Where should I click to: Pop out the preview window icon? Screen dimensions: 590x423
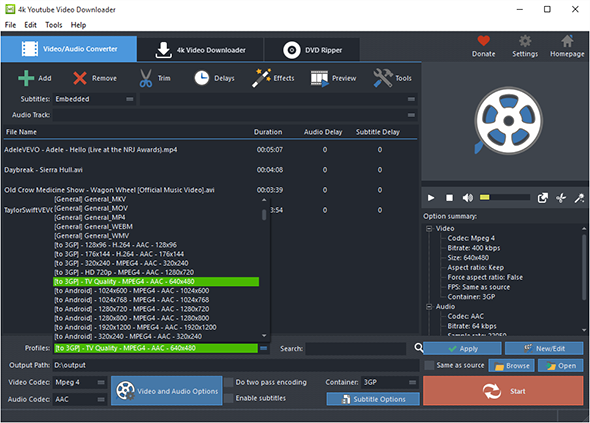(543, 198)
